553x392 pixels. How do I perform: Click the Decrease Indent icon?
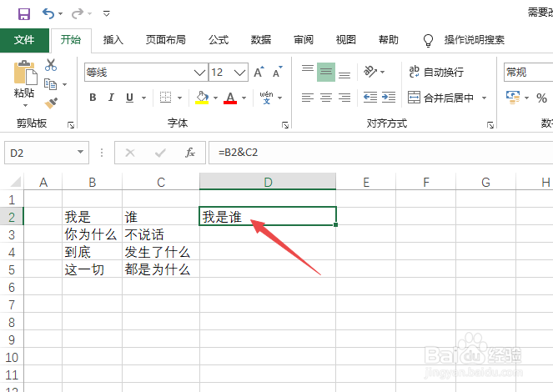pos(370,98)
